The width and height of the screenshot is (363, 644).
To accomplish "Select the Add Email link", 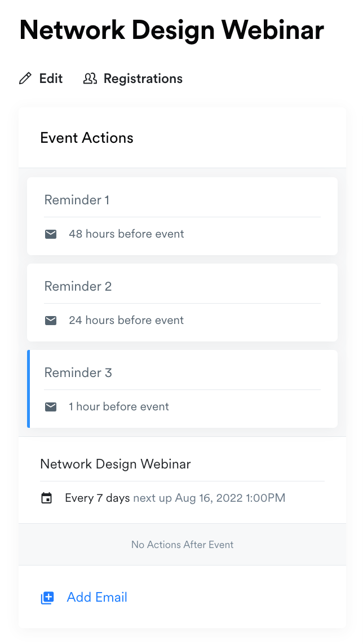I will [x=97, y=597].
